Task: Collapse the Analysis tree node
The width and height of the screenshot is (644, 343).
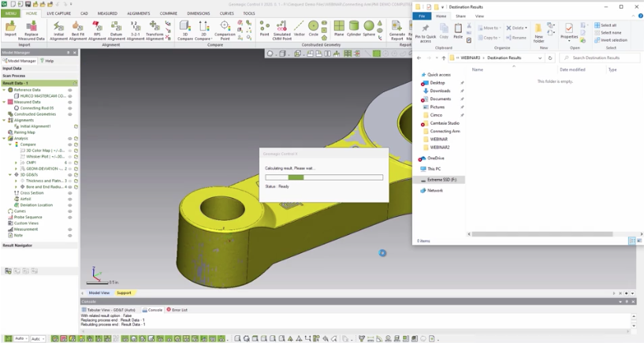Action: (5, 138)
